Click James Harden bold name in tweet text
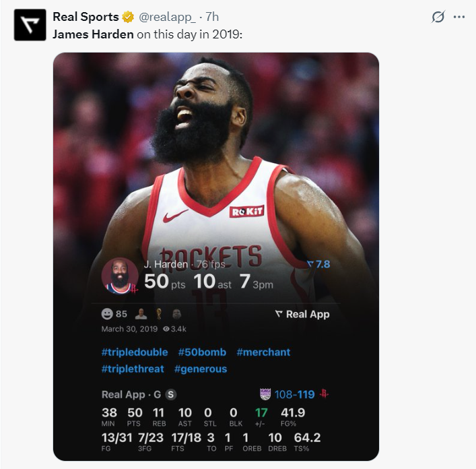476x469 pixels. (x=93, y=34)
